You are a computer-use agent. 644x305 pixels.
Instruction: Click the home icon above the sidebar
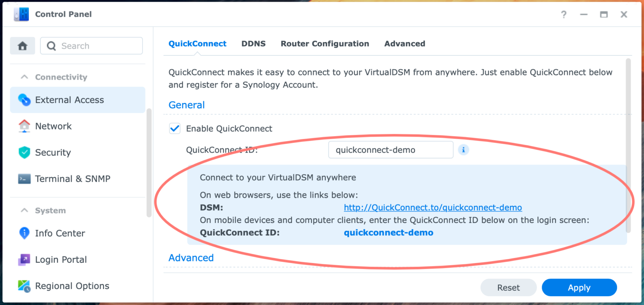click(x=22, y=45)
